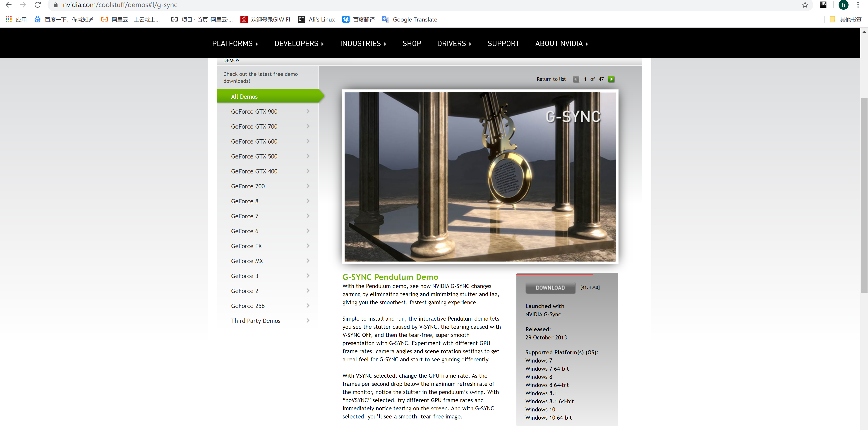Click the "29 October 2013" release date
868x430 pixels.
pyautogui.click(x=546, y=337)
